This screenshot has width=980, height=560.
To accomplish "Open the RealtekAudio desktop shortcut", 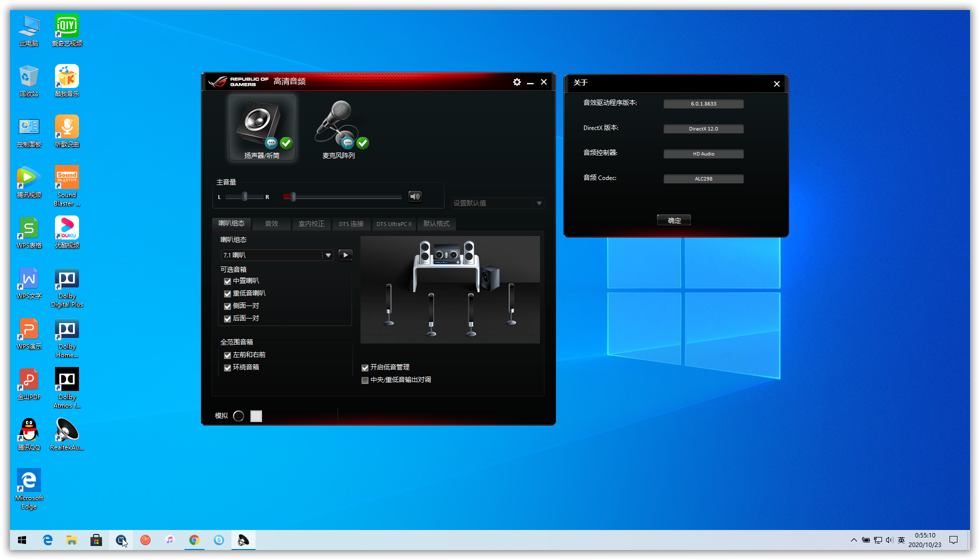I will click(67, 434).
